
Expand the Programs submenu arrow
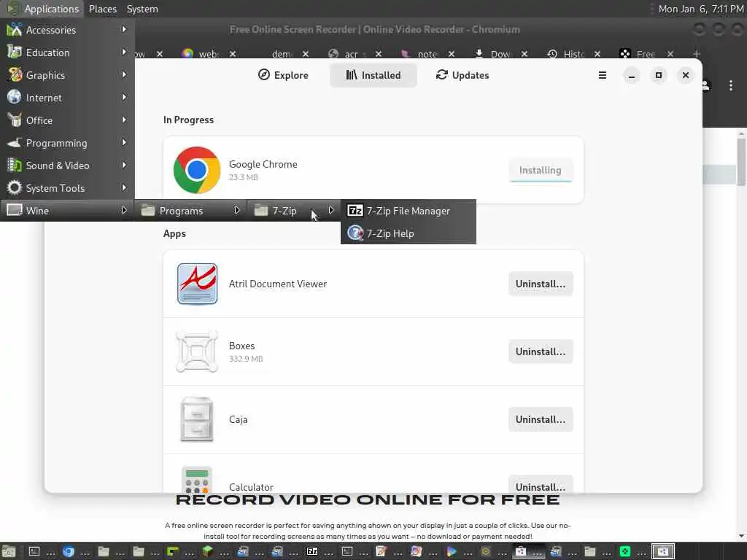[x=237, y=211]
